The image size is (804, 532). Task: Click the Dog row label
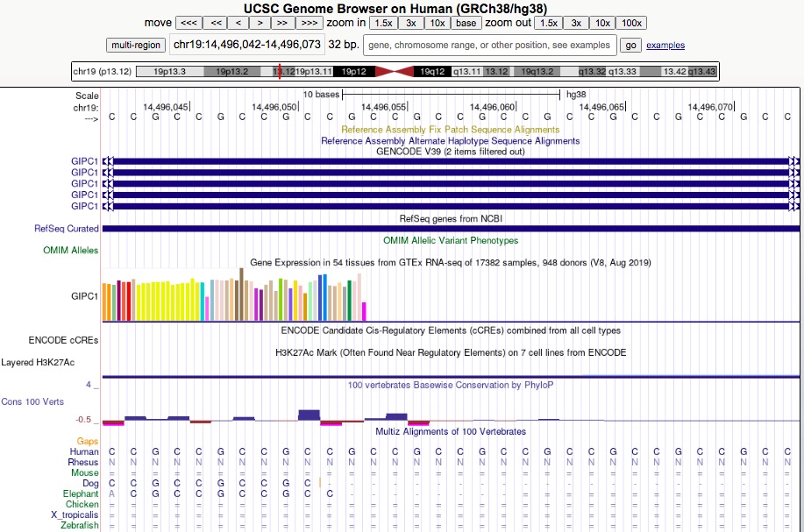(x=90, y=483)
